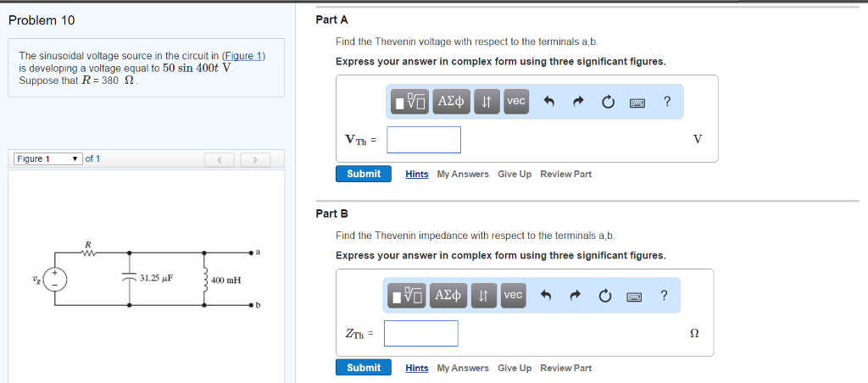This screenshot has width=868, height=383.
Task: Click the vec button in Part A toolbar
Action: point(516,102)
